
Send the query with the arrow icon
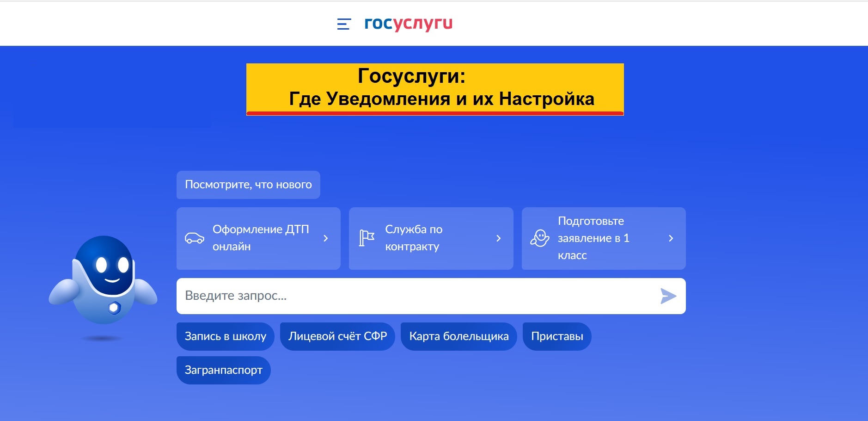(668, 296)
